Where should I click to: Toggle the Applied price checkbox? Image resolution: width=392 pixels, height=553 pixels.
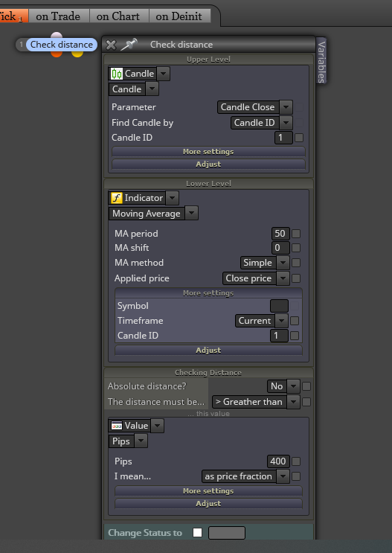click(x=296, y=278)
